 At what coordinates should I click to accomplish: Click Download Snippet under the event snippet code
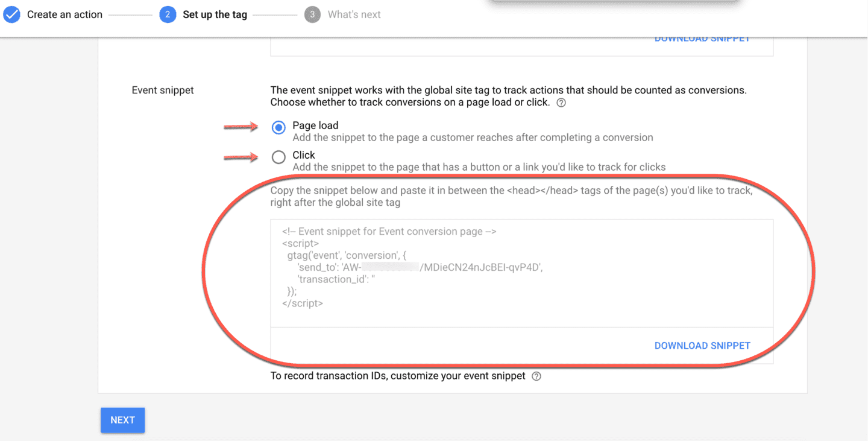[702, 346]
